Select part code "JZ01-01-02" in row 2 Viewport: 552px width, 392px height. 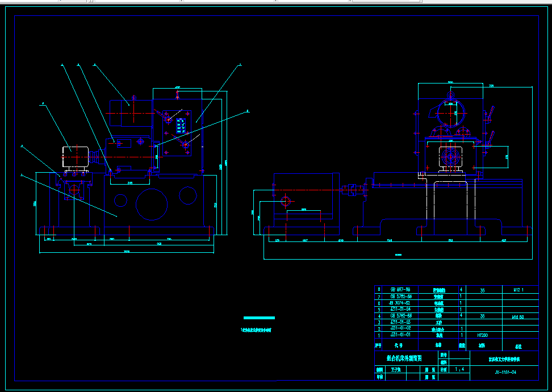point(400,328)
